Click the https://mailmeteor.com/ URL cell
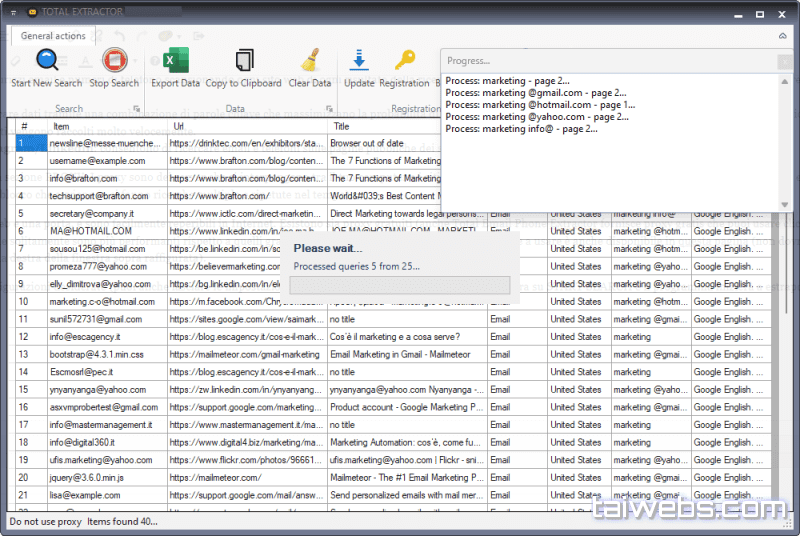 247,477
